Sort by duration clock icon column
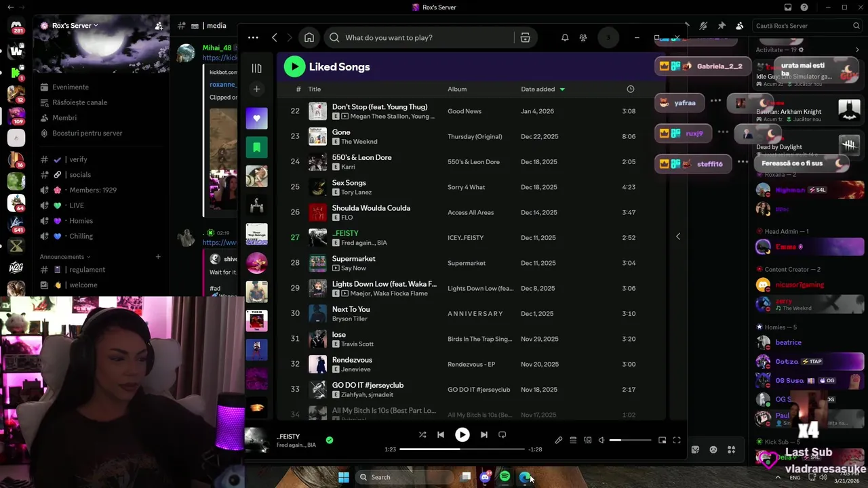 (631, 89)
